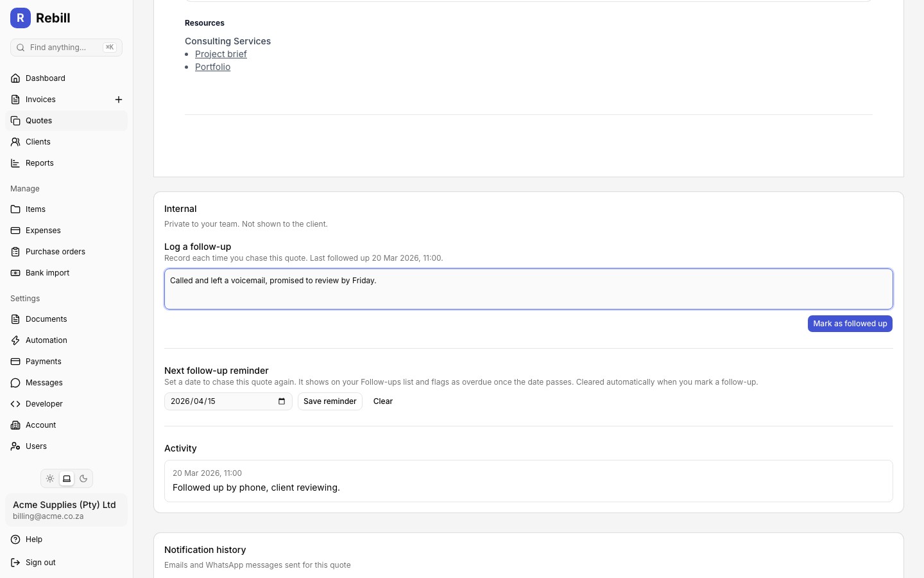Open Items from the Manage section

66,209
